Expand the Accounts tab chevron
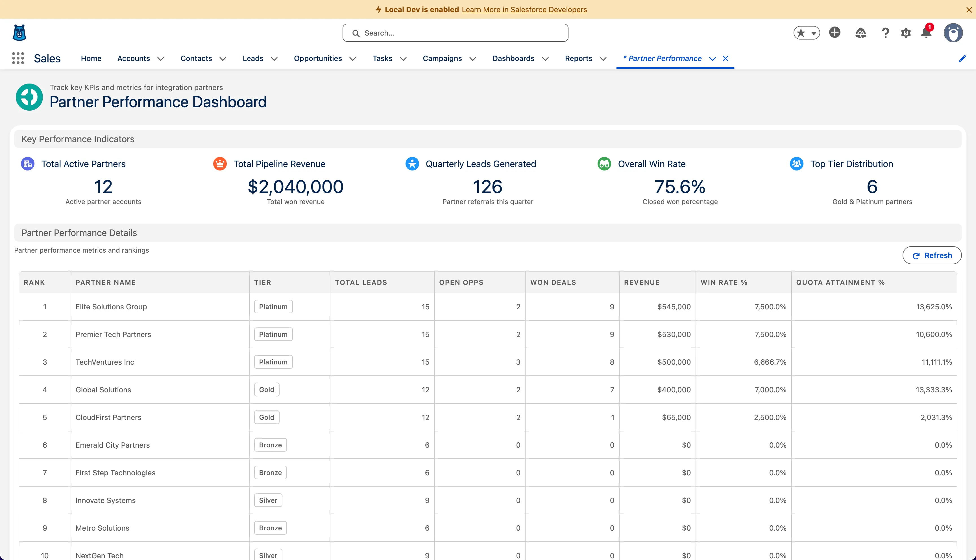Image resolution: width=976 pixels, height=560 pixels. 161,59
